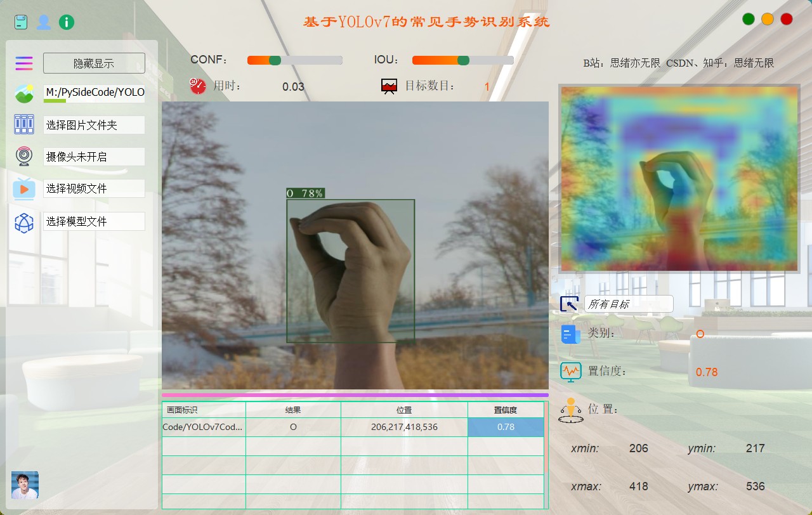
Task: Click the purple video progress bar
Action: [x=355, y=395]
